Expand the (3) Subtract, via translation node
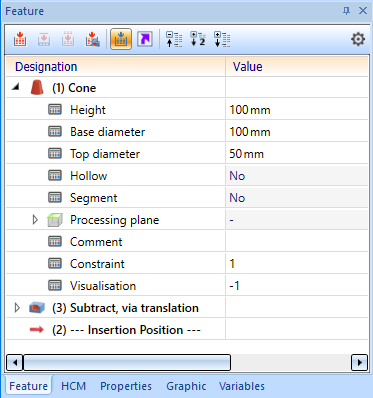 click(17, 308)
